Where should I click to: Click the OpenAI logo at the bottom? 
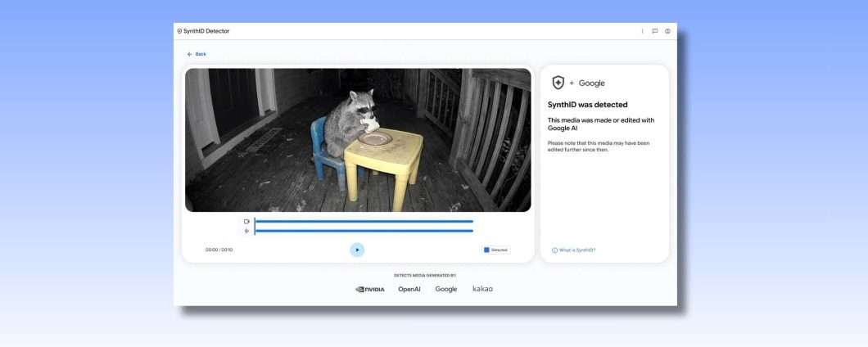coord(409,289)
